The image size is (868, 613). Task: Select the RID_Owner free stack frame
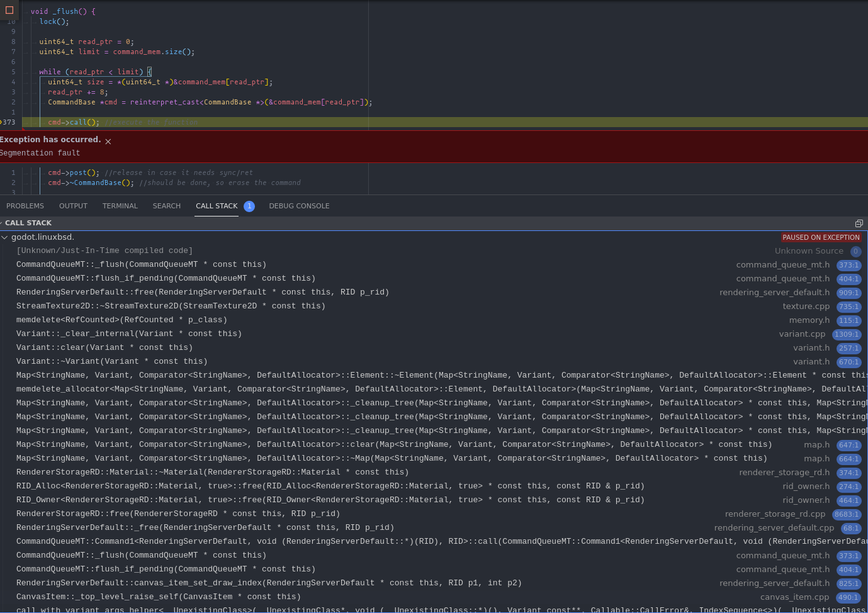coord(434,500)
